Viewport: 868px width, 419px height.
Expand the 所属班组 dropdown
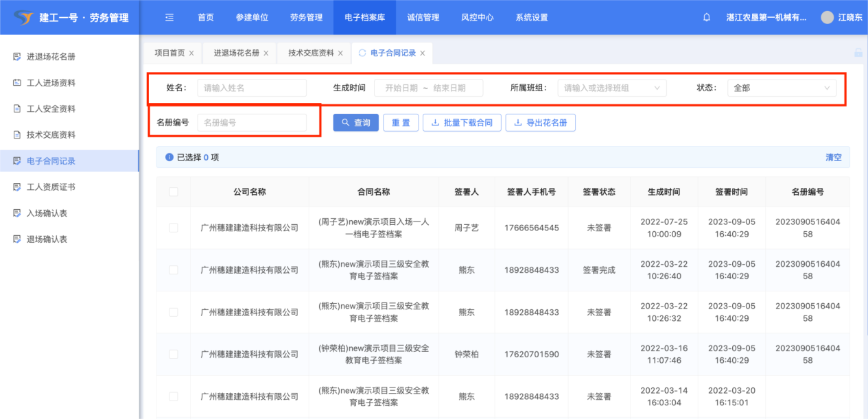click(611, 88)
